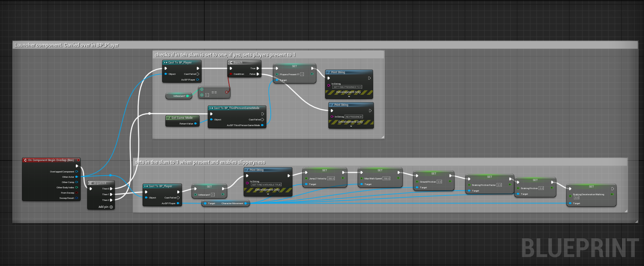Click the red delegate pin on Begin Overlap event
644x266 pixels.
click(78, 160)
